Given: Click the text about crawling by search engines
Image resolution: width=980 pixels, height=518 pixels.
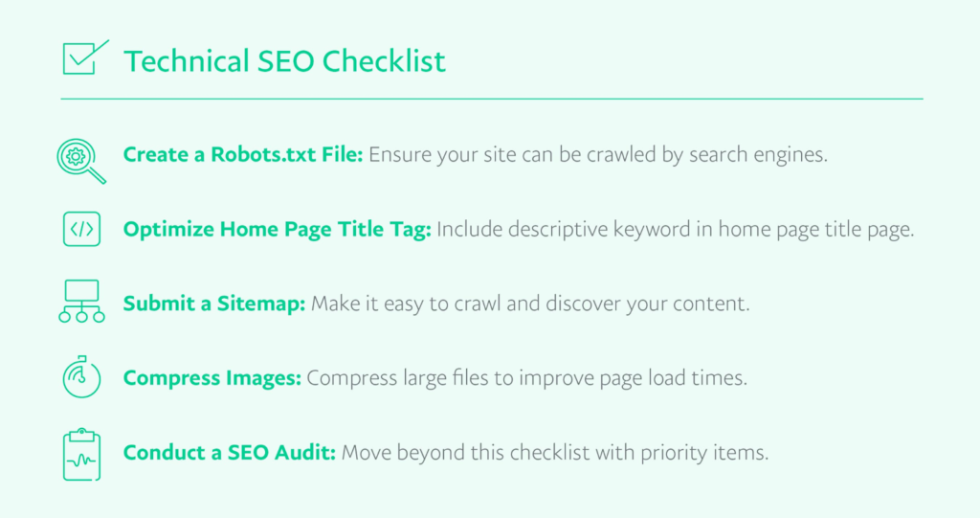Looking at the screenshot, I should [598, 156].
